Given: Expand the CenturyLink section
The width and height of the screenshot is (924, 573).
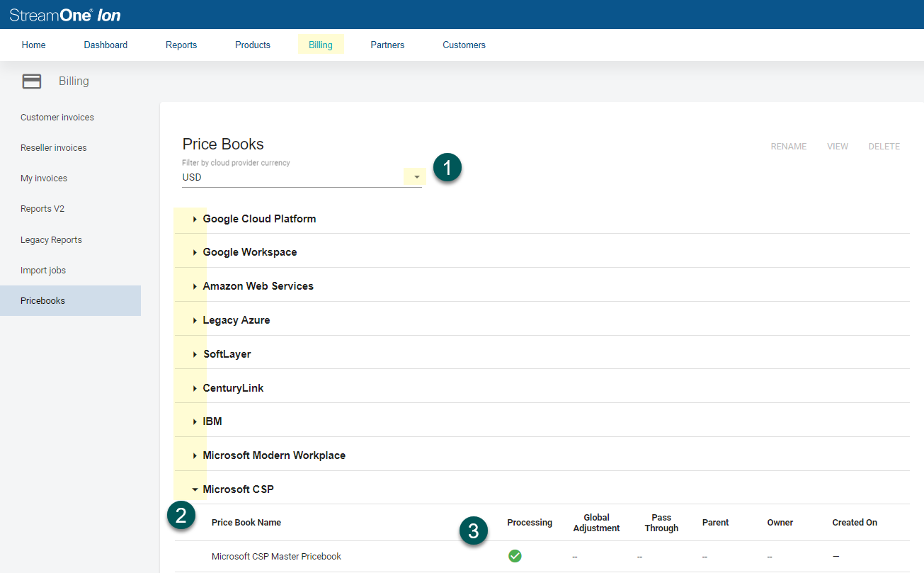Looking at the screenshot, I should (195, 388).
